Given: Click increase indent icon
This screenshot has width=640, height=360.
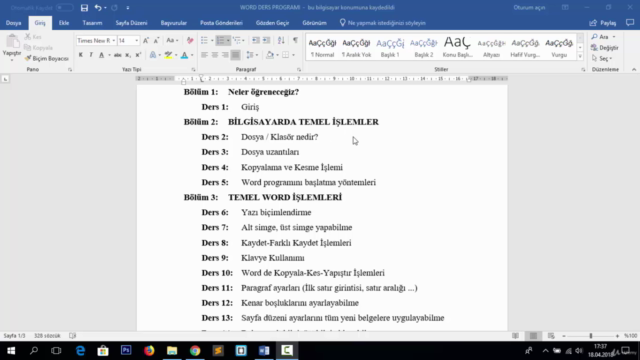Looking at the screenshot, I should click(x=266, y=40).
